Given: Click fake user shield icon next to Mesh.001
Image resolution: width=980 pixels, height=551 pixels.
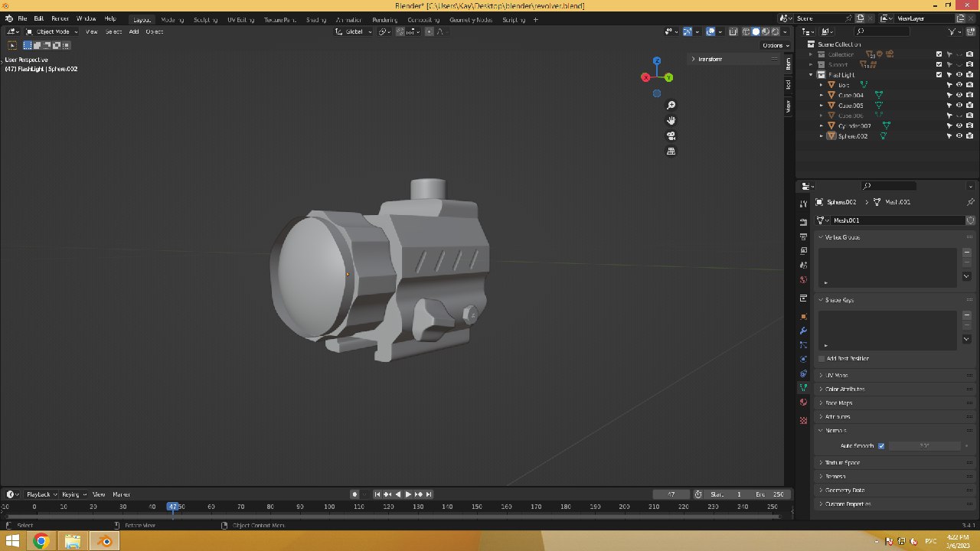Looking at the screenshot, I should coord(970,220).
